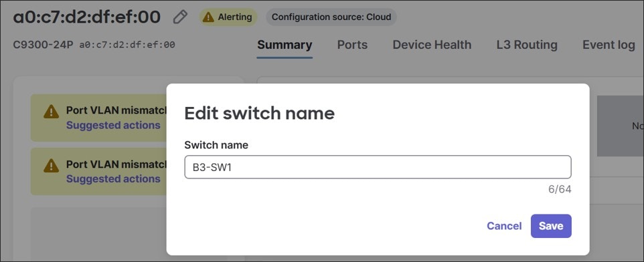Click the C9300-24P model label
Viewport: 644px width, 262px height.
coord(43,45)
